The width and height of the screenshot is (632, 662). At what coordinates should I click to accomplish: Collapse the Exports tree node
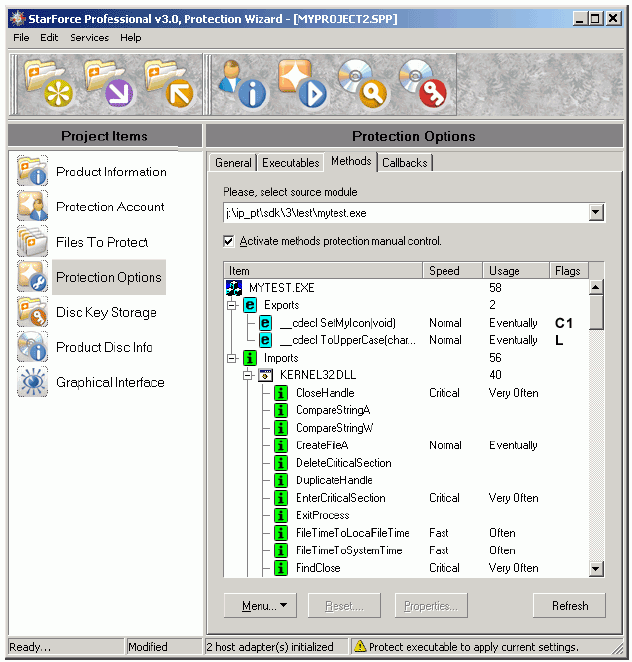231,305
